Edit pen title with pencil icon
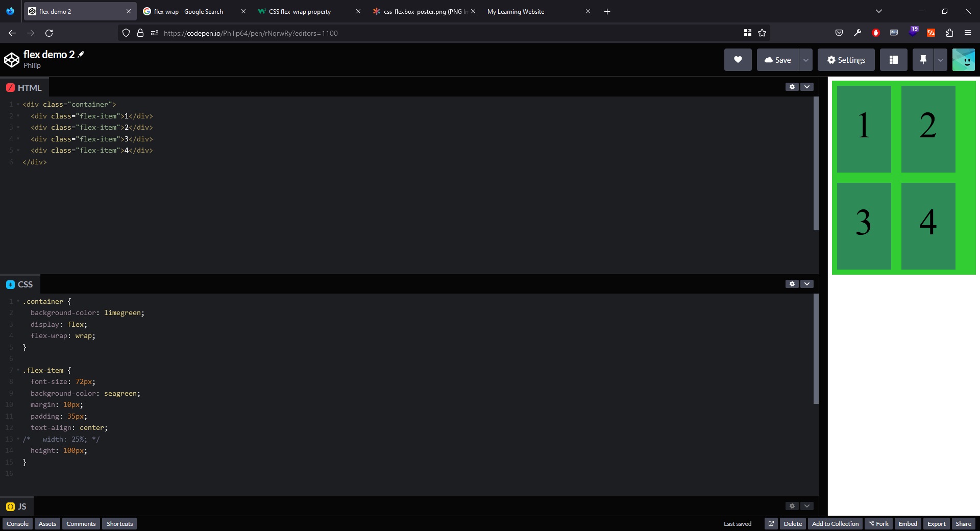Screen dimensions: 980x531 81,54
